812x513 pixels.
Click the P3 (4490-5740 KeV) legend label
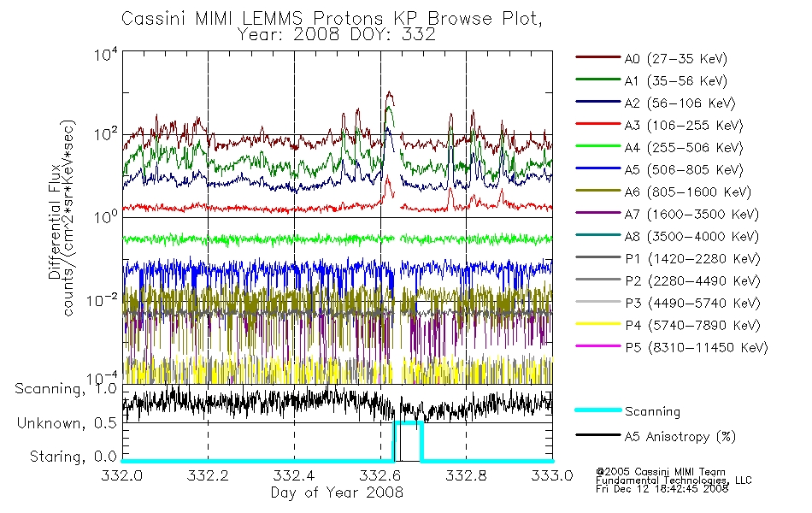point(691,304)
